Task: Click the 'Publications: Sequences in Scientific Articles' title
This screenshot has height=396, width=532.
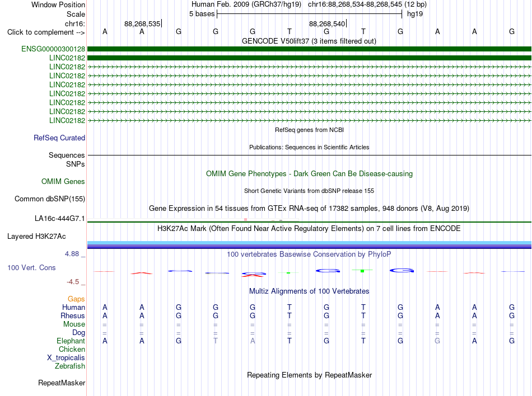Action: (x=309, y=147)
